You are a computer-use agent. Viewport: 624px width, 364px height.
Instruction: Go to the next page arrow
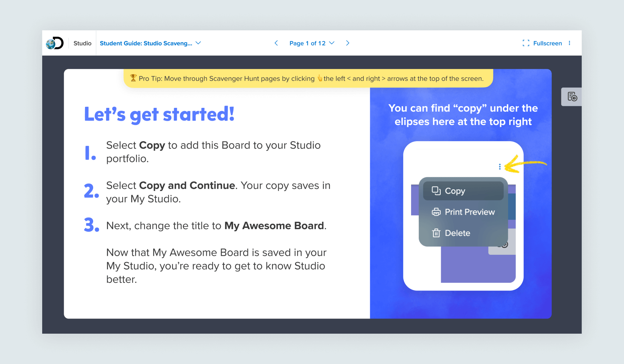point(348,43)
